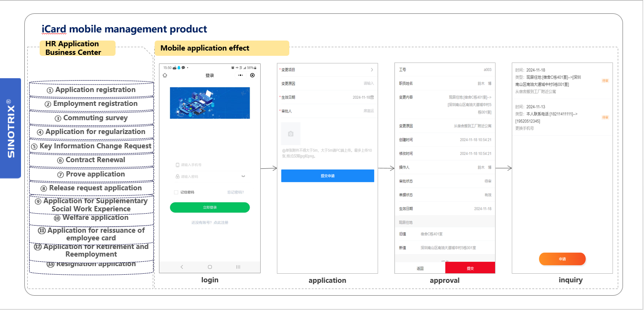The height and width of the screenshot is (310, 644).
Task: Open the 2024-11-18 inquiry record
Action: (562, 81)
